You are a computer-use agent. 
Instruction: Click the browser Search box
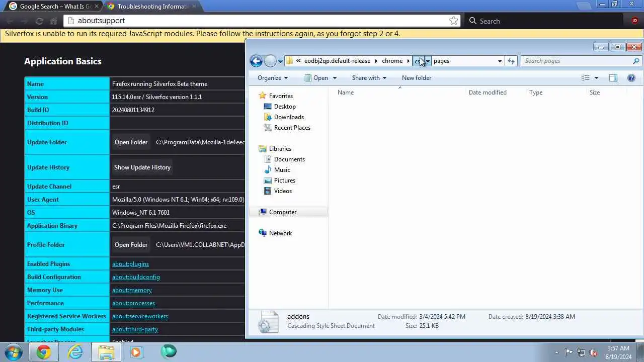click(544, 21)
